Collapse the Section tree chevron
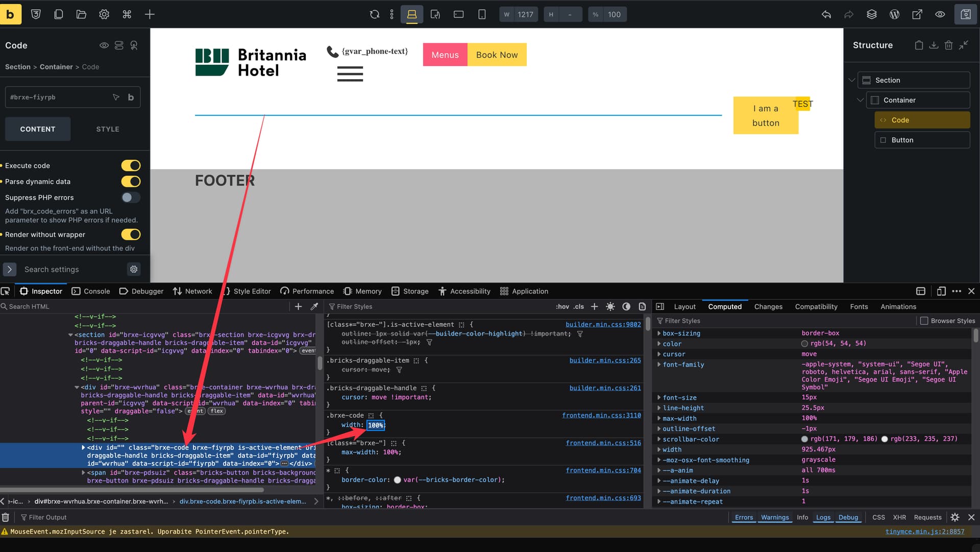The width and height of the screenshot is (980, 552). tap(851, 80)
